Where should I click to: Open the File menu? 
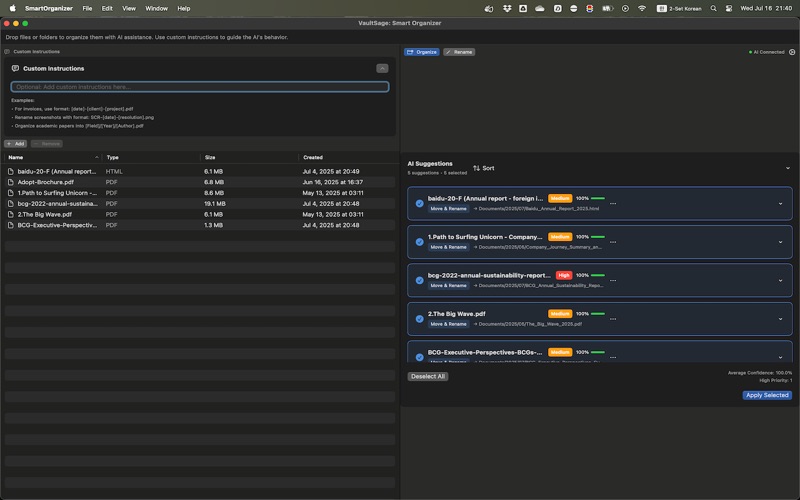point(87,8)
